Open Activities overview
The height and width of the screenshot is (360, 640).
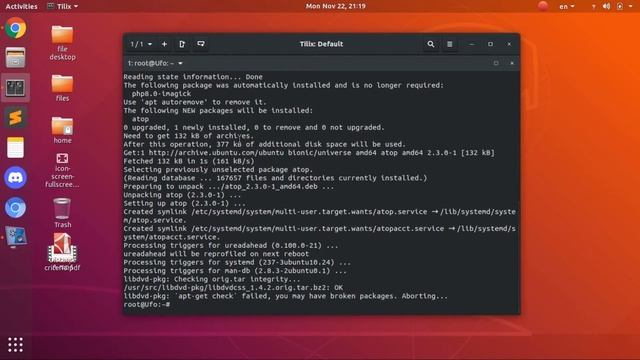click(x=21, y=6)
